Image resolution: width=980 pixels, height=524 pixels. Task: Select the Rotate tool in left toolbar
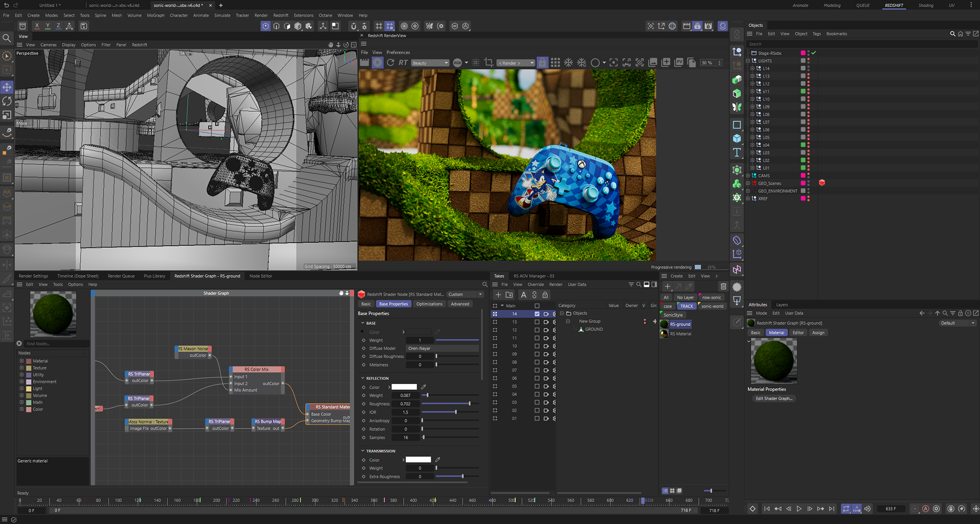7,101
